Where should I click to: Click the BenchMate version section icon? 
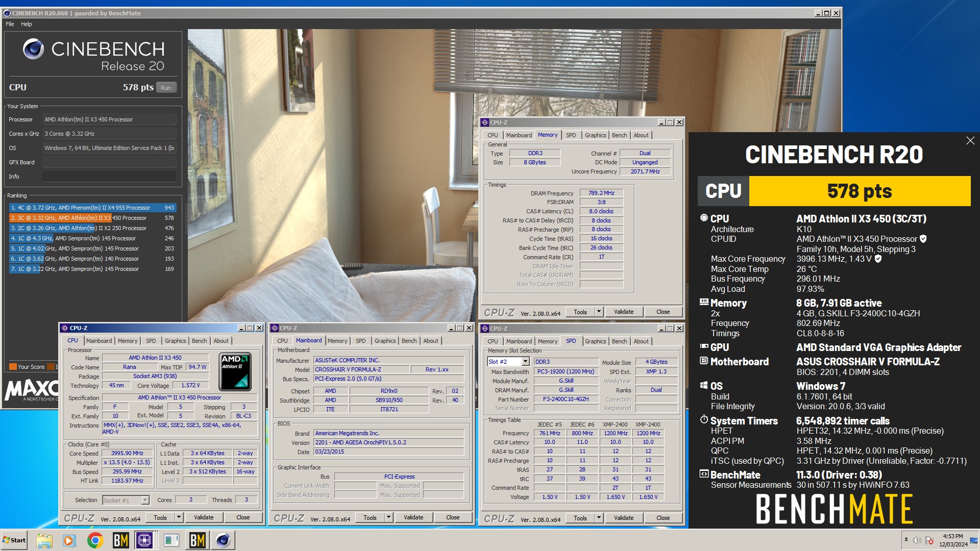704,474
